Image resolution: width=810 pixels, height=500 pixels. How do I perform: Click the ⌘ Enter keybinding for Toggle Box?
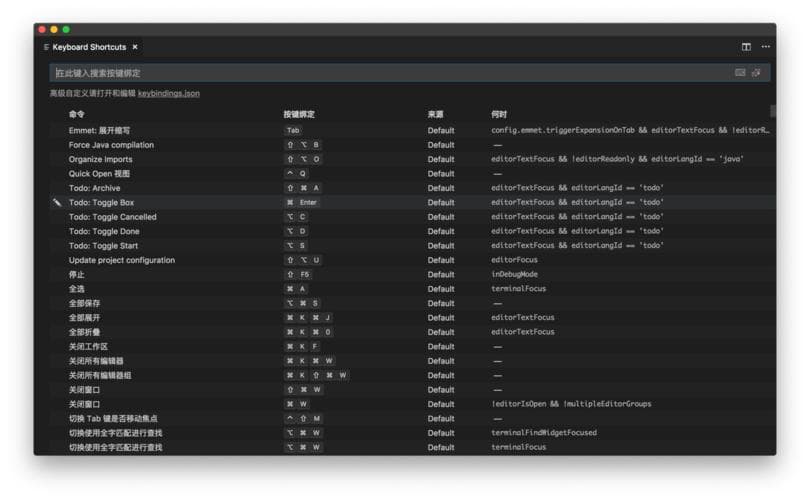click(302, 202)
